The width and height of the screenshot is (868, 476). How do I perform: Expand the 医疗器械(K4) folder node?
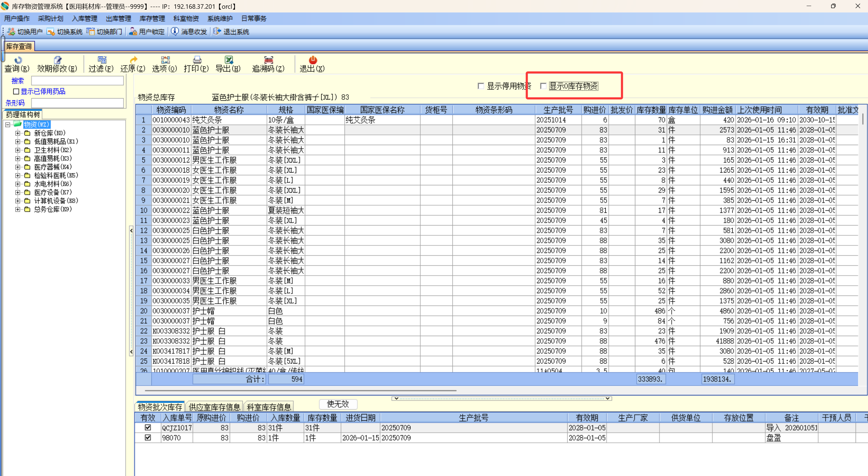click(x=18, y=167)
